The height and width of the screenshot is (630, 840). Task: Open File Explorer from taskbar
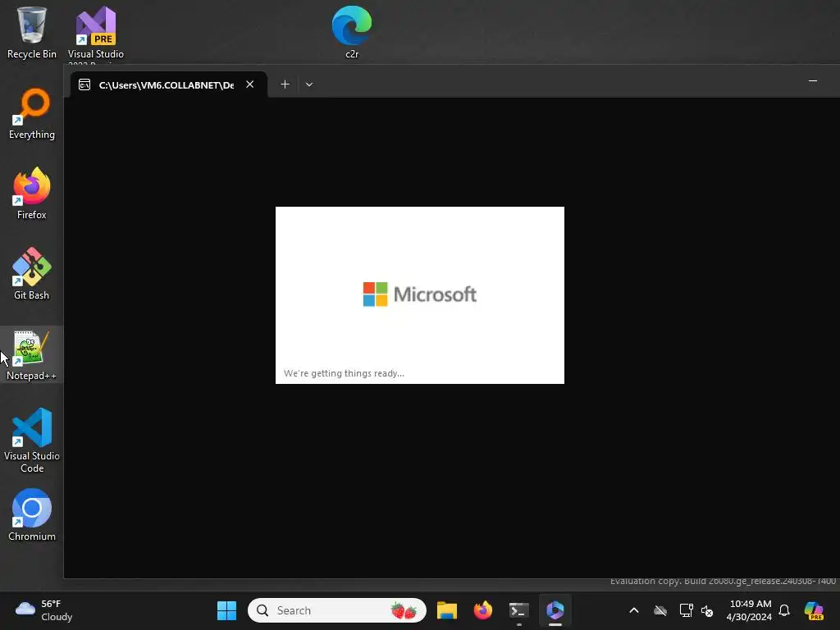[x=447, y=610]
